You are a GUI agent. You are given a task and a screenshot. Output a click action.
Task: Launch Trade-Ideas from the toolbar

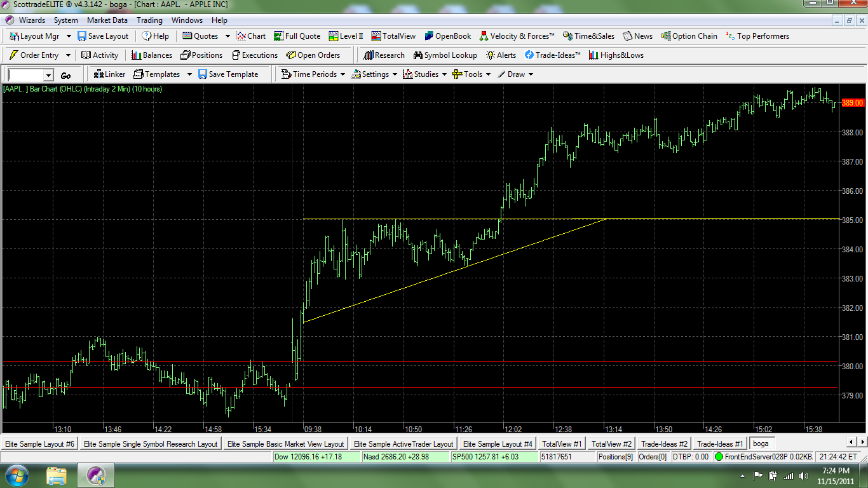click(x=552, y=55)
